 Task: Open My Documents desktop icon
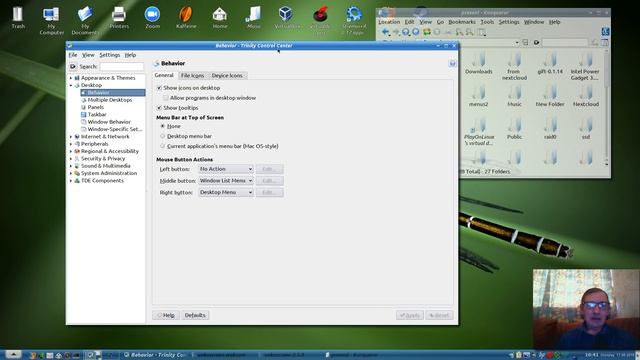pos(85,20)
